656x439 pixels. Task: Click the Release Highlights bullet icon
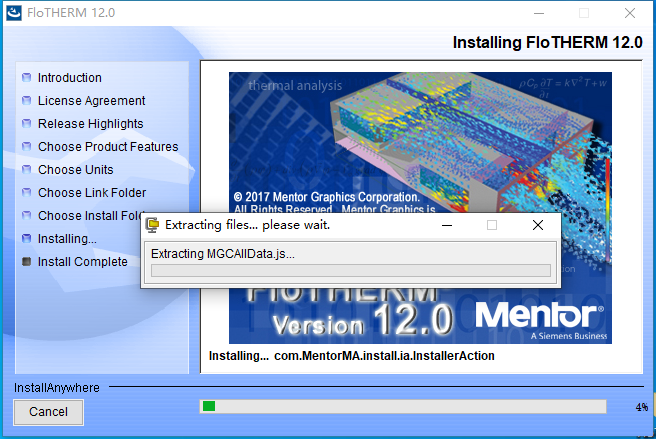[x=26, y=123]
